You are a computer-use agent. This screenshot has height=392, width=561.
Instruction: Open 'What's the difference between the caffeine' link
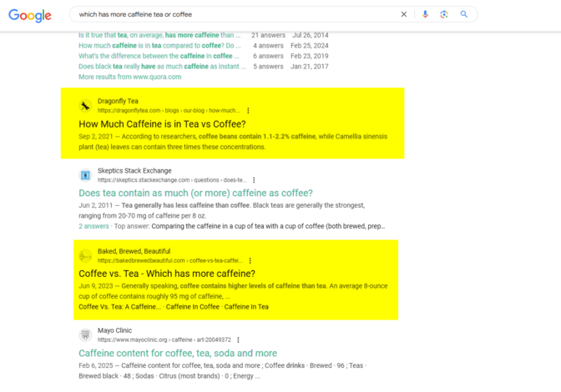pos(159,56)
